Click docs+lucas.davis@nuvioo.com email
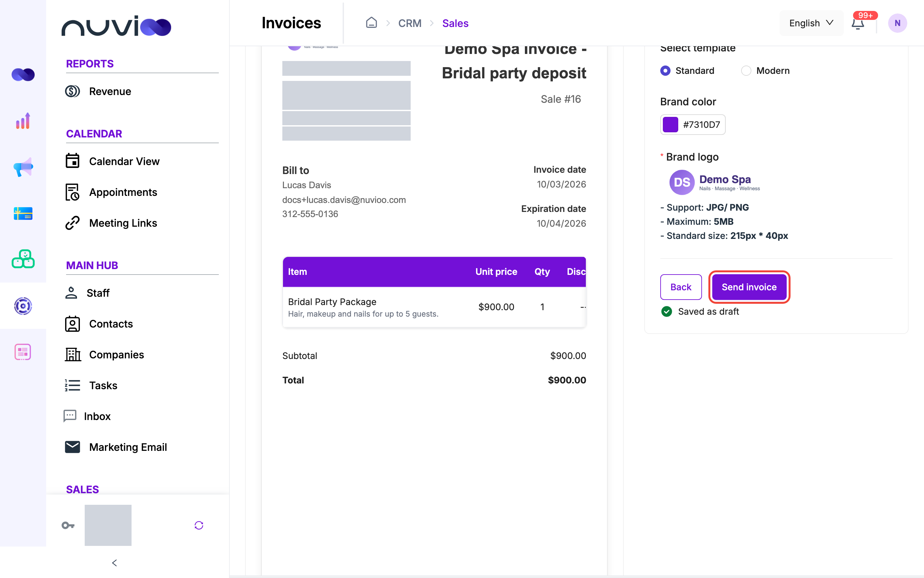Image resolution: width=924 pixels, height=578 pixels. click(x=344, y=200)
